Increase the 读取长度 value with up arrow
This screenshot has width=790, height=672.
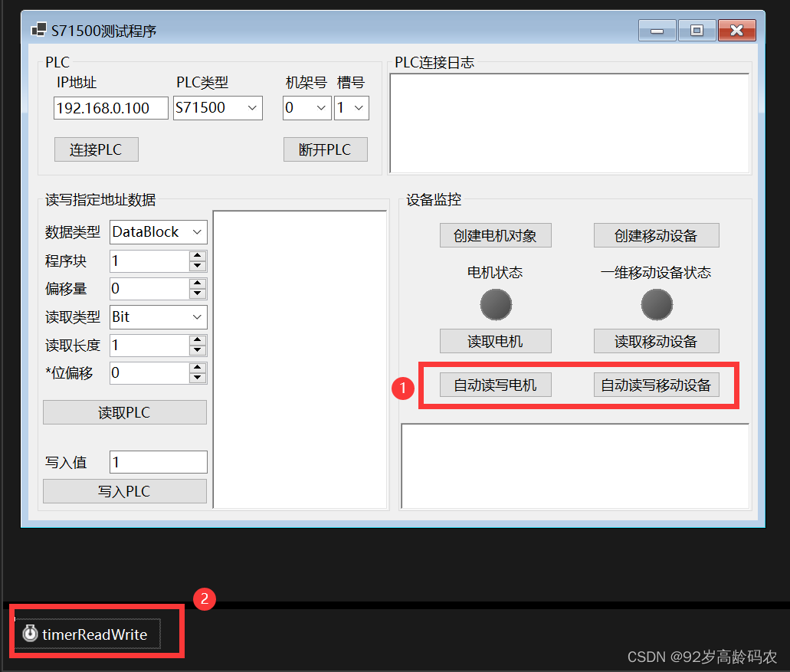[x=198, y=340]
